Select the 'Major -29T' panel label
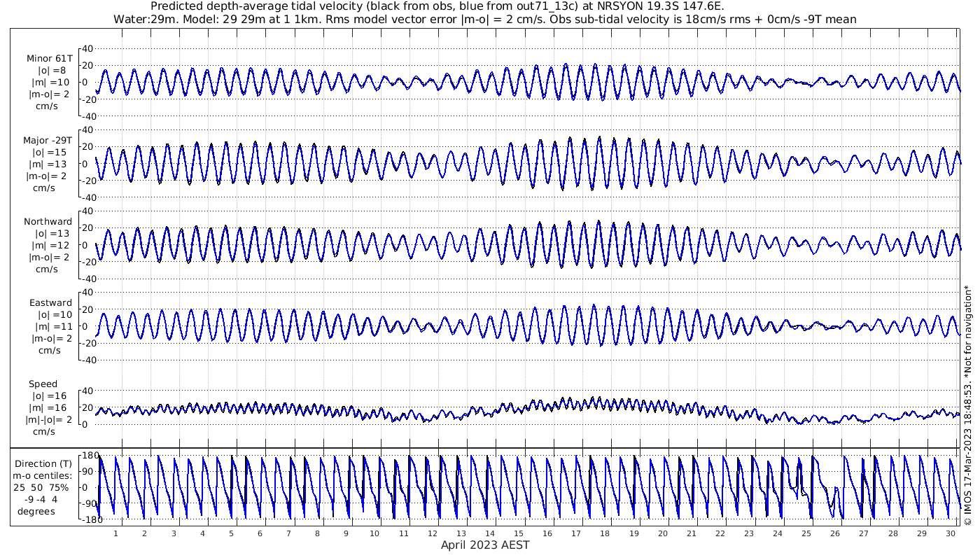 48,140
